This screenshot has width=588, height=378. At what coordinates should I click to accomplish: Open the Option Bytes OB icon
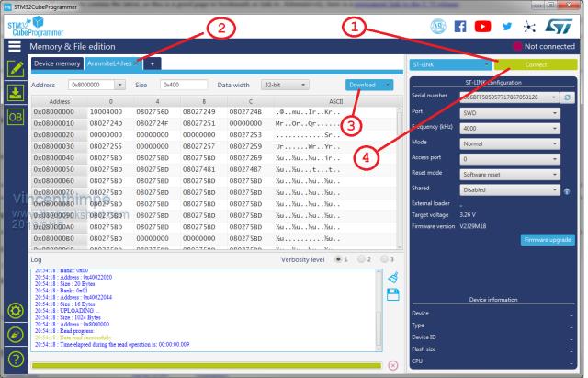[x=14, y=117]
